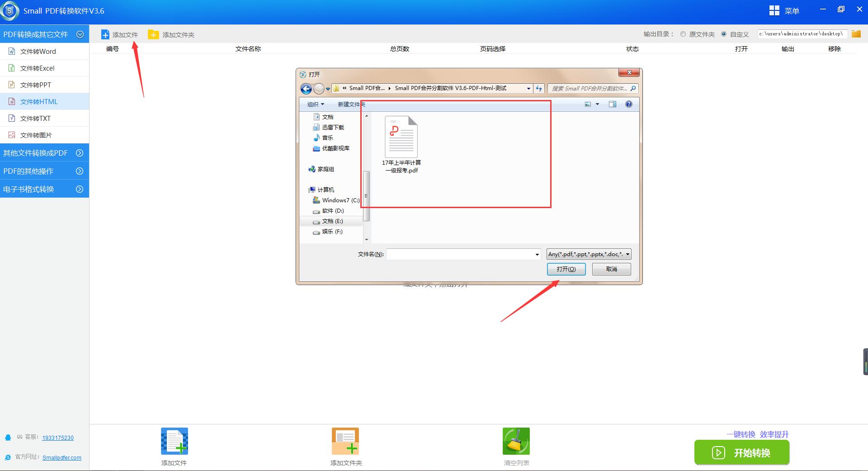Select 自定义 output radio button

tap(724, 34)
